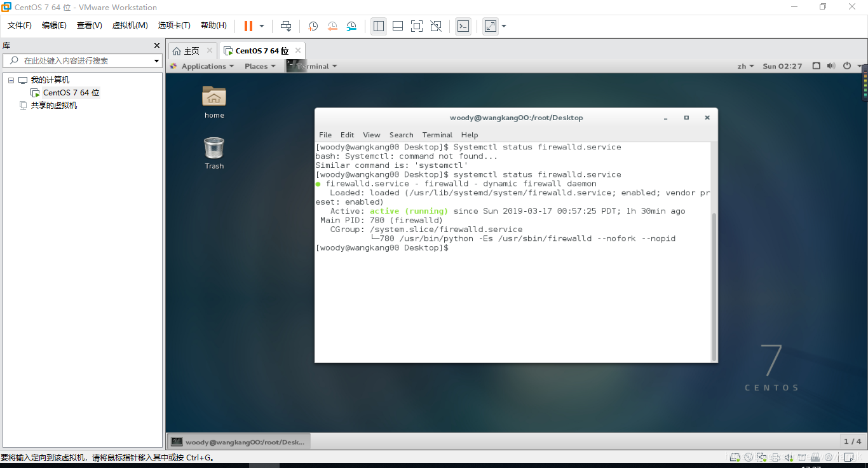Open the 编辑(E) menu
868x468 pixels.
pos(54,25)
